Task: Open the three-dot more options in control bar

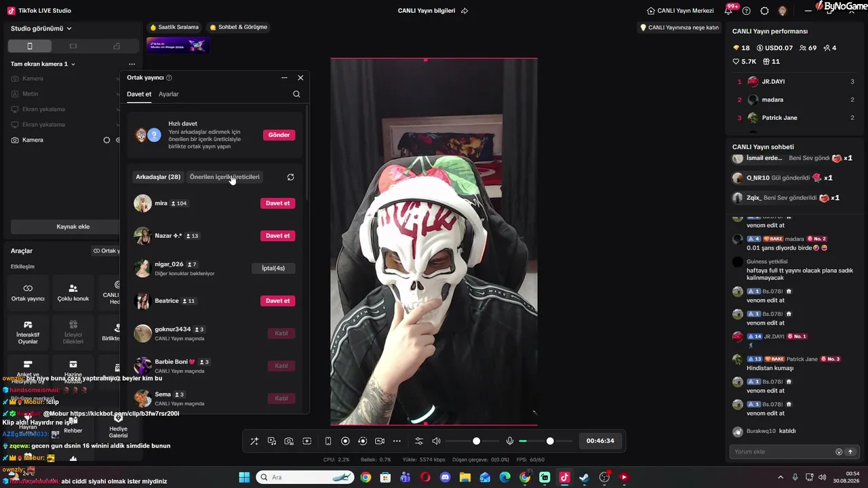Action: [x=397, y=441]
